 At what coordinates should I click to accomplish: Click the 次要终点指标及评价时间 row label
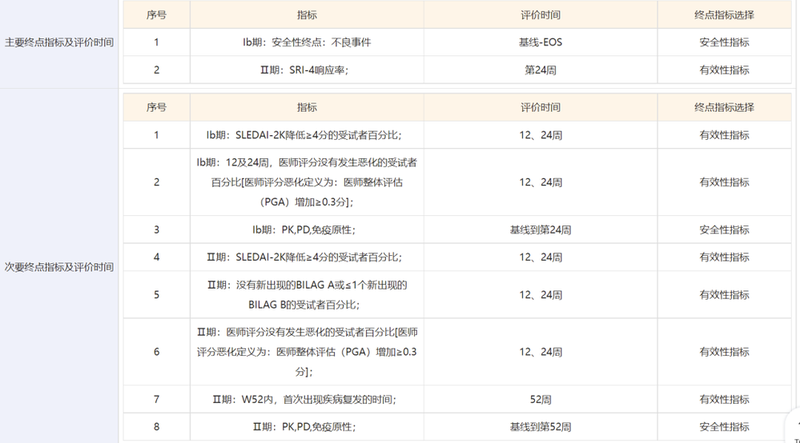click(x=59, y=267)
